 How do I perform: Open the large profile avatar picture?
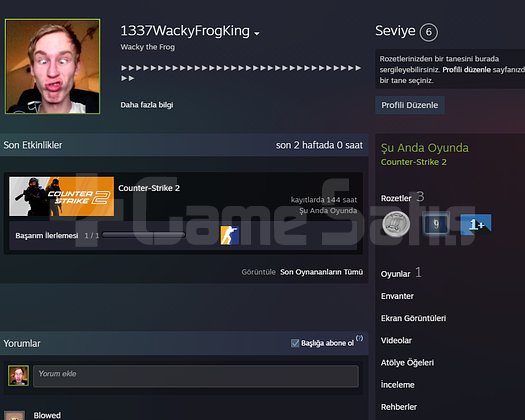click(x=53, y=66)
